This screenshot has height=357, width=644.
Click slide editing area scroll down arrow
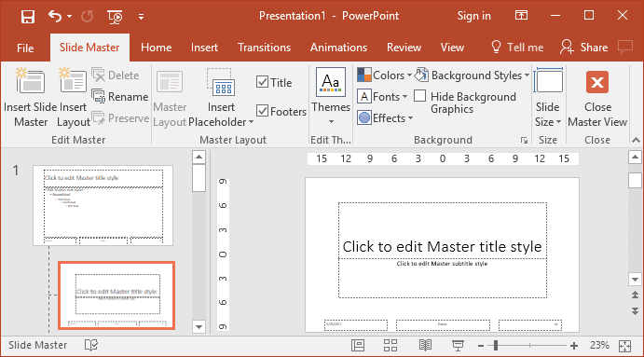pos(635,280)
